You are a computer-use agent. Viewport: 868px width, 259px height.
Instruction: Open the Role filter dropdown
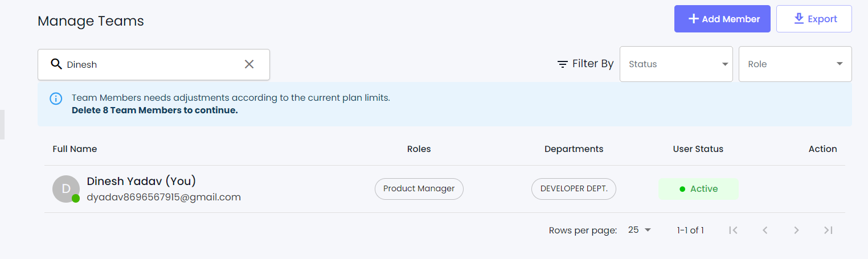pos(795,64)
